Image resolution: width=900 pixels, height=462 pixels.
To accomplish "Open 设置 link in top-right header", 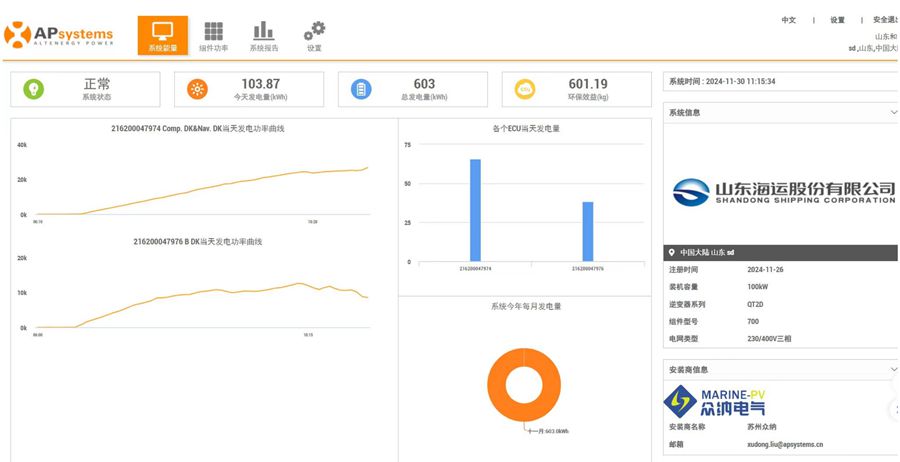I will tap(837, 20).
